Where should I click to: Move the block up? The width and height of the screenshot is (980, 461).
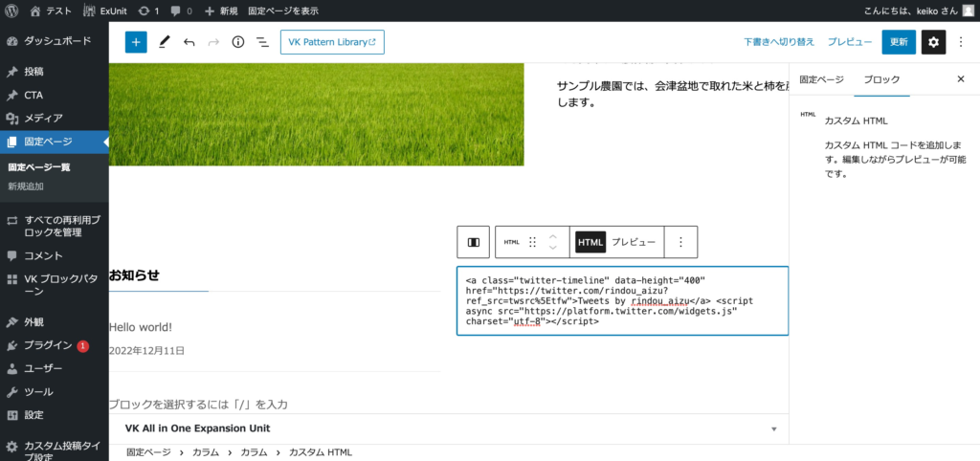(x=552, y=236)
